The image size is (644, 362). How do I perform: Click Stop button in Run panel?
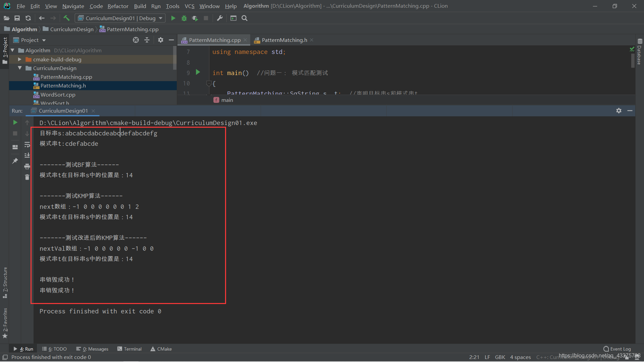tap(15, 133)
